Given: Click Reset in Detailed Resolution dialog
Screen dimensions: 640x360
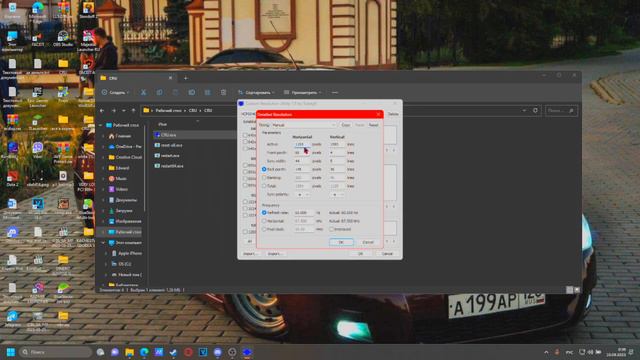Looking at the screenshot, I should click(x=373, y=125).
